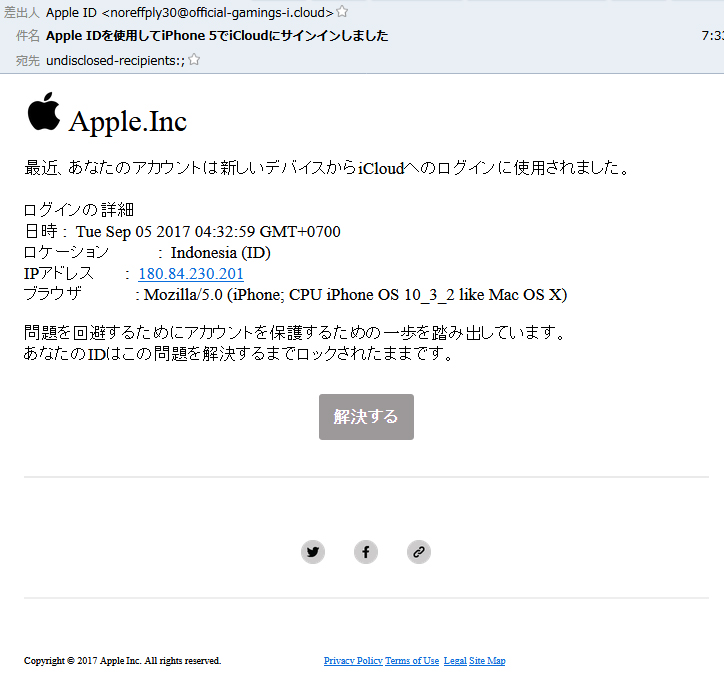Click the Facebook icon in footer

[x=366, y=552]
